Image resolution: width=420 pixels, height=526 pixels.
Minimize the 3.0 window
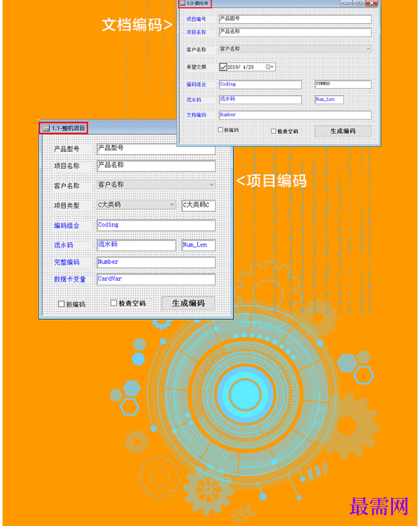[x=346, y=3]
